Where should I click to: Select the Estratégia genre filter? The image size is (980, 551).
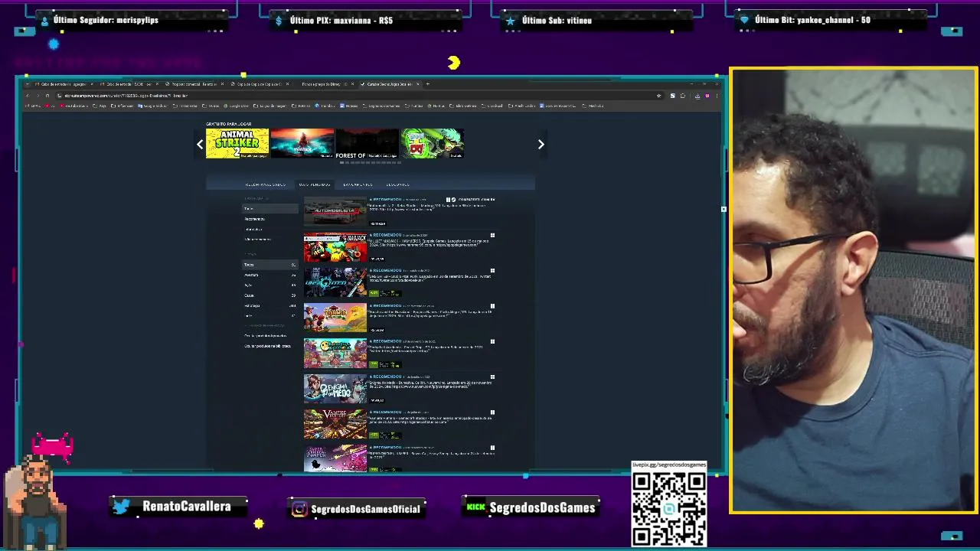click(x=269, y=305)
